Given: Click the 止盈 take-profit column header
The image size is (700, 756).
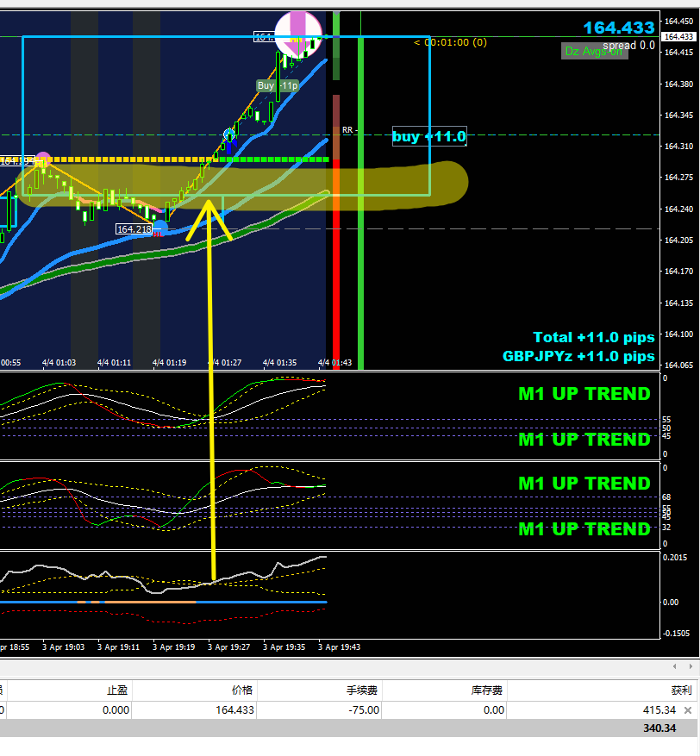Looking at the screenshot, I should [x=117, y=690].
